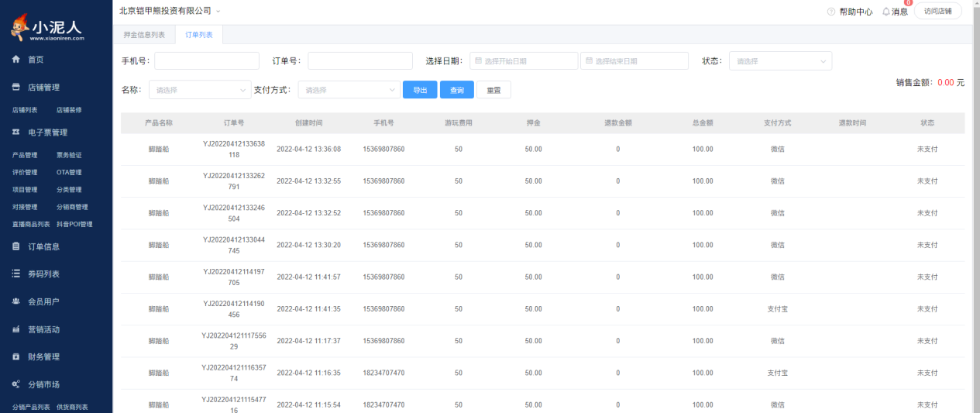
Task: Click the users icon beside 会员用户
Action: [x=15, y=301]
